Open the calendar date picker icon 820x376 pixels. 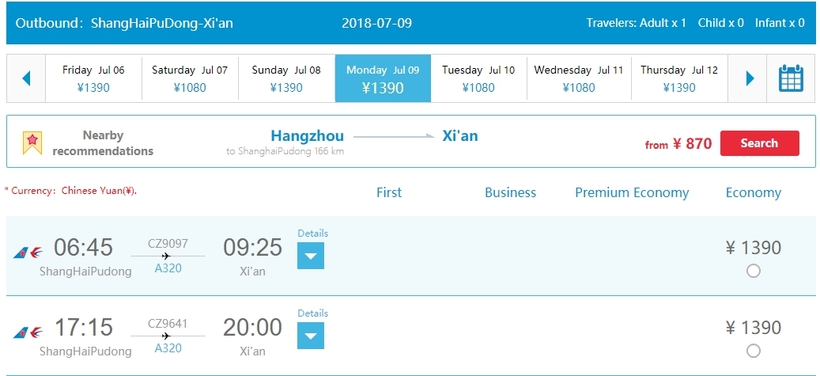pyautogui.click(x=791, y=78)
